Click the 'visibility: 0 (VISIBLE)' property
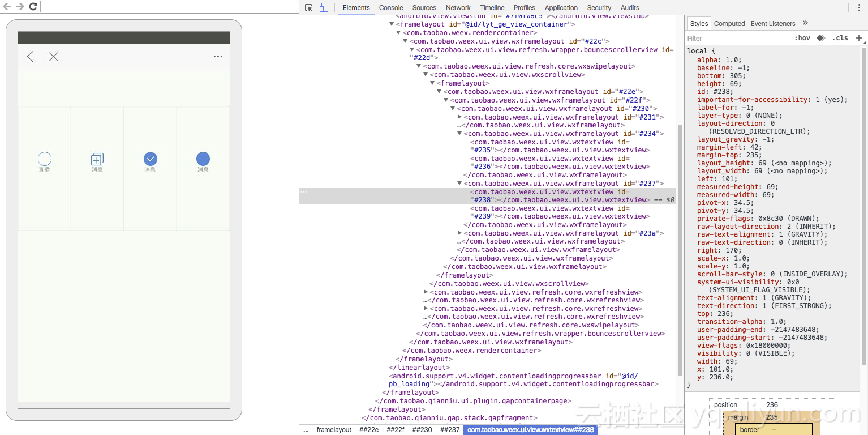Viewport: 868px width, 435px height. [746, 353]
